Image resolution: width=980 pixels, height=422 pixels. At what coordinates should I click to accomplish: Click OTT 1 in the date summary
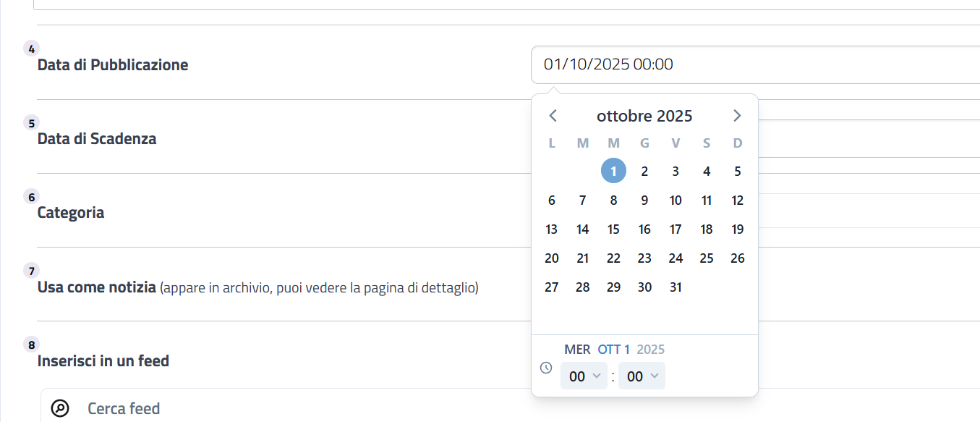pos(613,350)
